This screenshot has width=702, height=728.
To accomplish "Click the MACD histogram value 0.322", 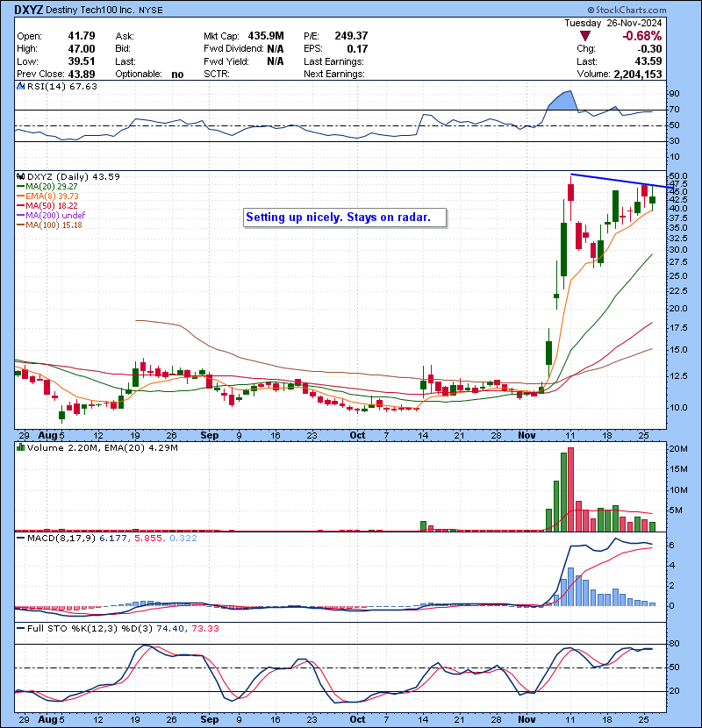I will tap(183, 539).
